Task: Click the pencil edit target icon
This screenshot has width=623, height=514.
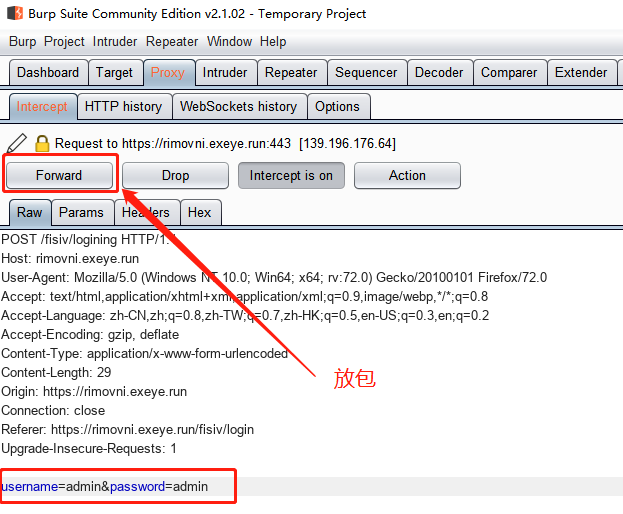Action: (x=17, y=143)
